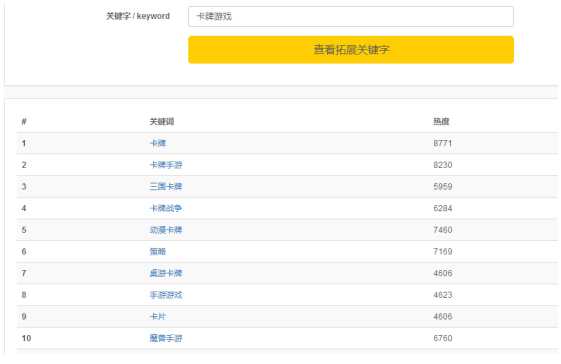Click the 热度 column header

[441, 122]
